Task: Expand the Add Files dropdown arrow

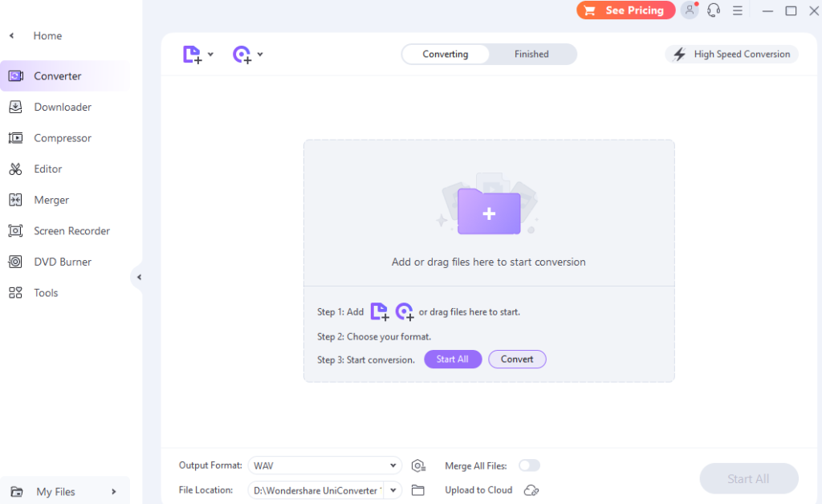Action: click(210, 55)
